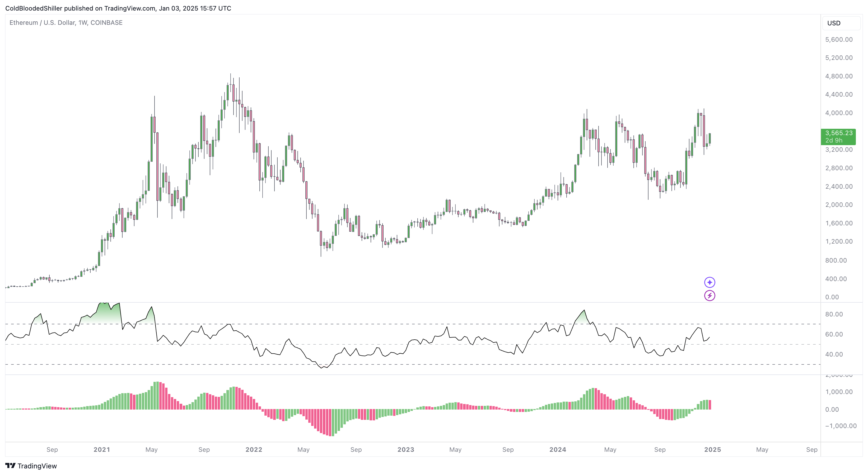Click the −1,000.00 MACD scale label

(841, 426)
